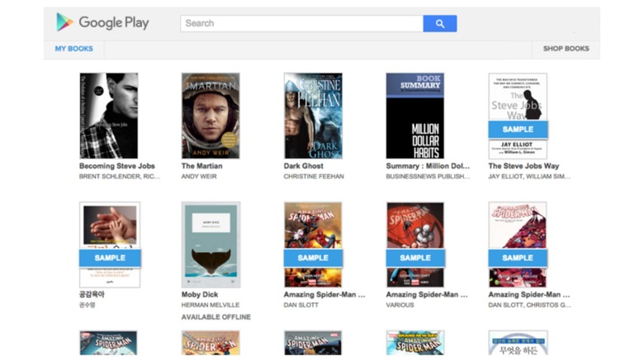
Task: Click Sample banner on The Steve Jobs Way
Action: (518, 129)
